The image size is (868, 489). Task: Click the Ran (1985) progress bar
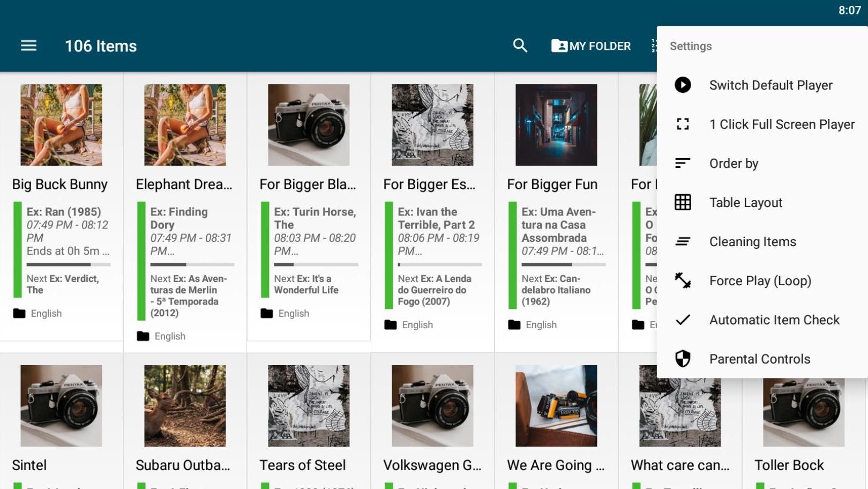coord(69,264)
